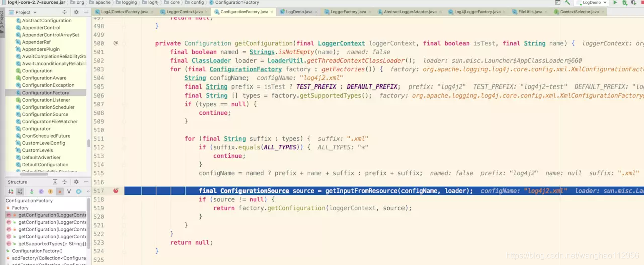Stop the running process with red square
The width and height of the screenshot is (644, 265).
click(x=642, y=3)
